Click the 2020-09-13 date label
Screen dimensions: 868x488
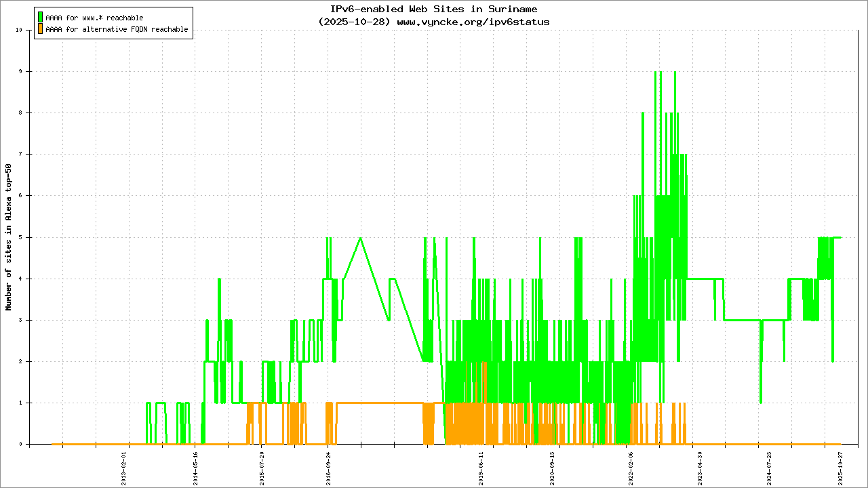coord(552,468)
